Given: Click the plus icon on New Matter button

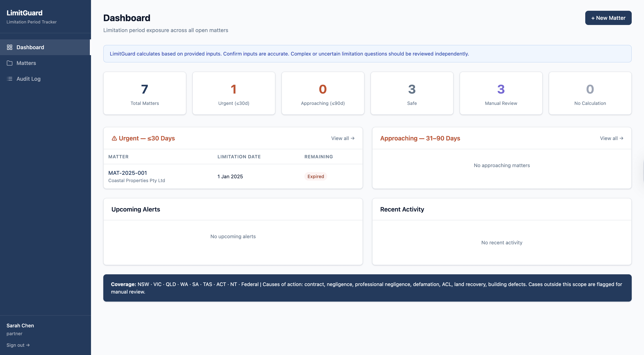Looking at the screenshot, I should (x=593, y=18).
